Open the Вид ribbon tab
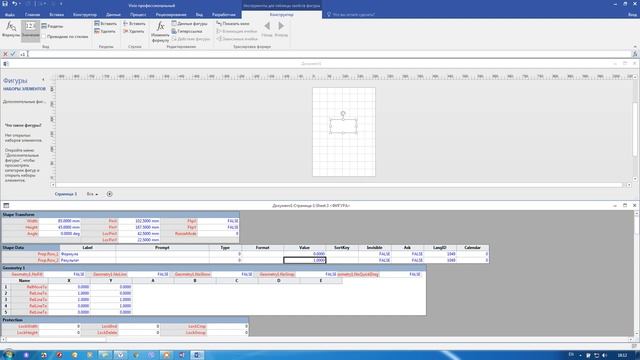Image resolution: width=640 pixels, height=360 pixels. pos(199,15)
